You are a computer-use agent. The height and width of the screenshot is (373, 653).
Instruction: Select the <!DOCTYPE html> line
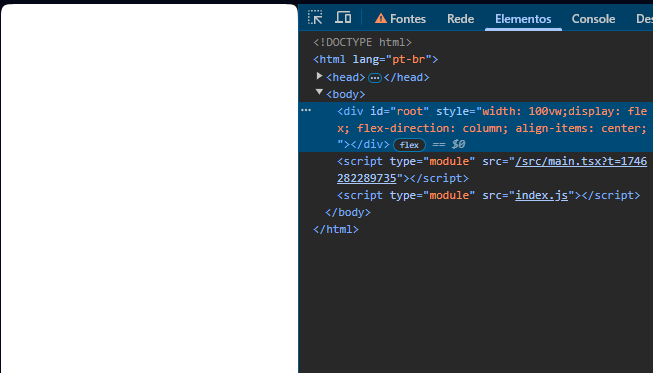point(362,42)
